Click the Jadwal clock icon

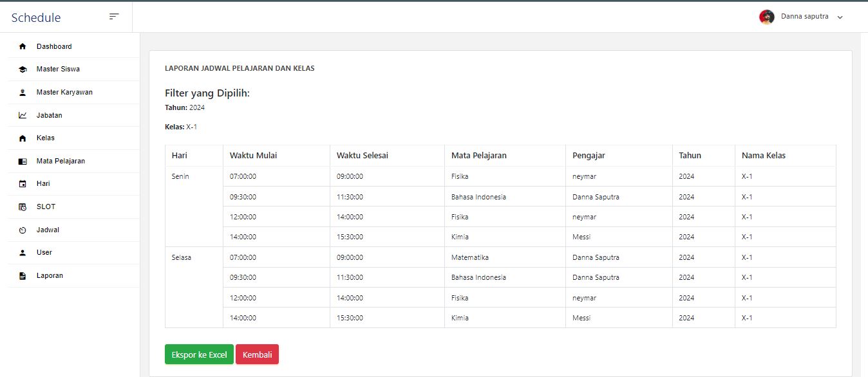tap(23, 230)
